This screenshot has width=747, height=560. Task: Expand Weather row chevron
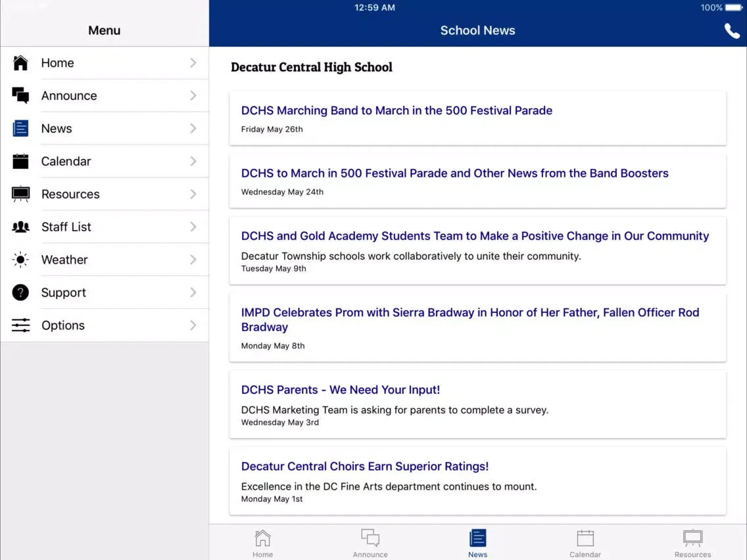click(x=193, y=260)
